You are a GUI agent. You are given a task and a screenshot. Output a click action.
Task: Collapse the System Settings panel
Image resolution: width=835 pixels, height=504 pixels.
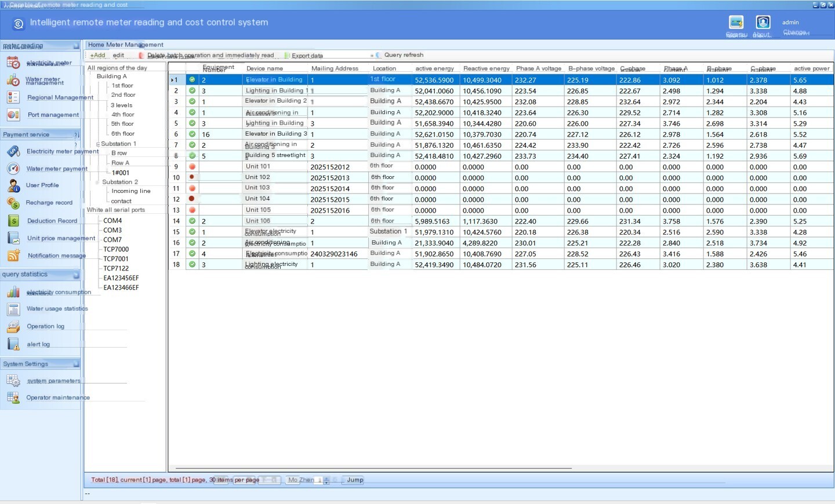(76, 364)
